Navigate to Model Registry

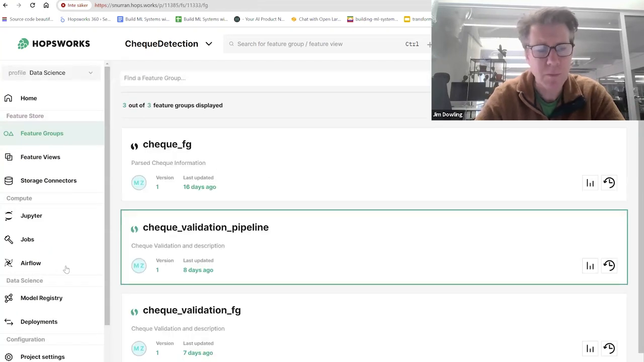[41, 298]
